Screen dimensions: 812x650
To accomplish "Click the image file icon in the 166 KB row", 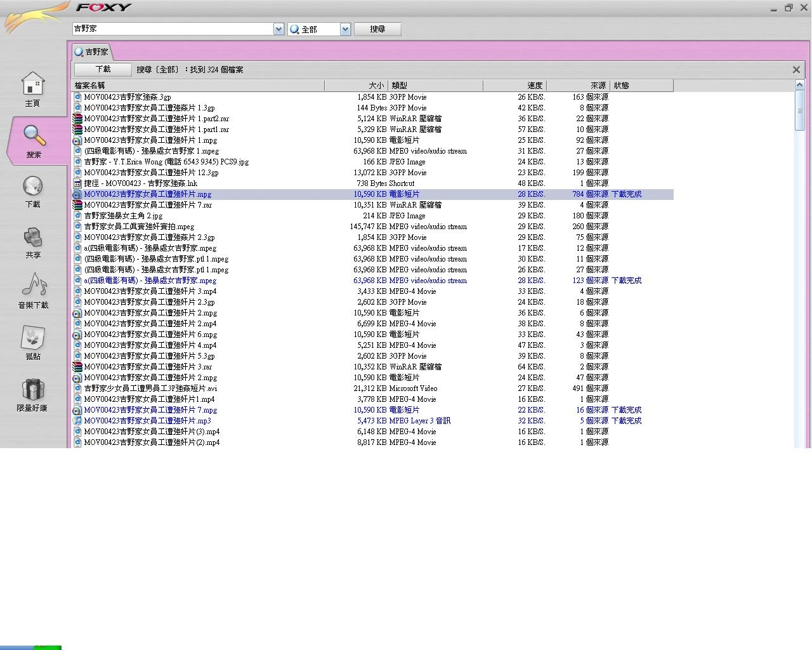I will click(77, 162).
